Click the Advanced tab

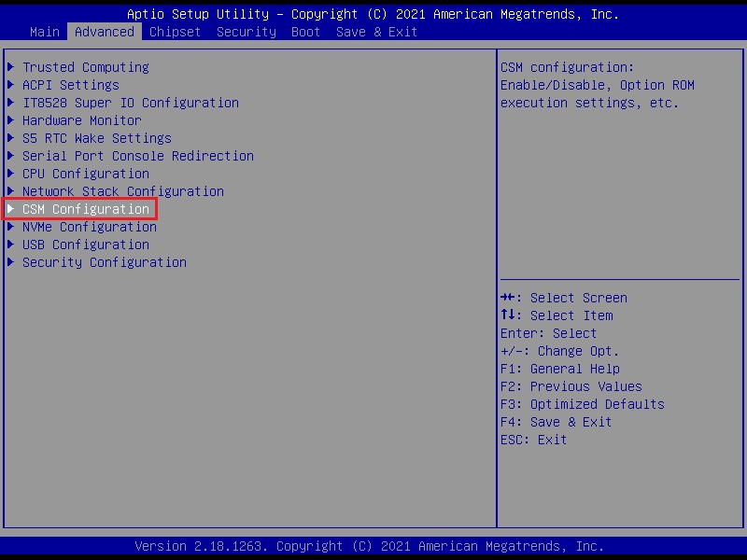pos(104,32)
